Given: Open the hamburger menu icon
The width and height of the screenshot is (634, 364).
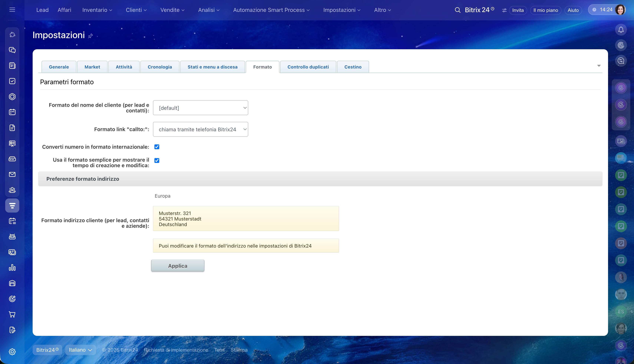Looking at the screenshot, I should tap(12, 10).
